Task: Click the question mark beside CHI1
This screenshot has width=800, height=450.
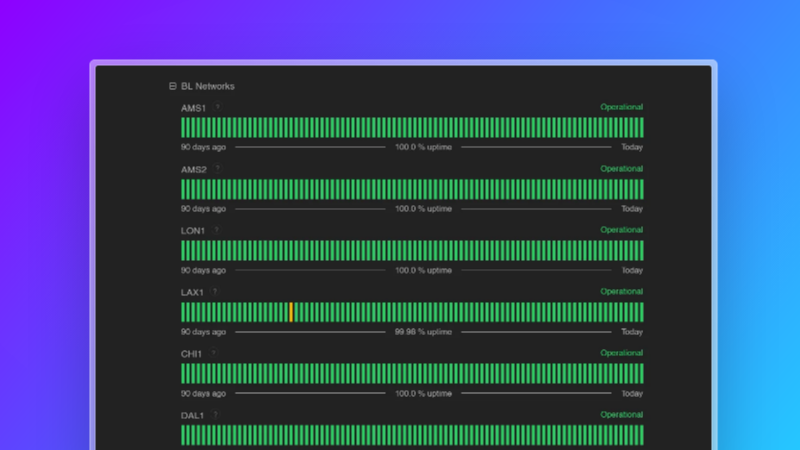Action: click(x=214, y=353)
